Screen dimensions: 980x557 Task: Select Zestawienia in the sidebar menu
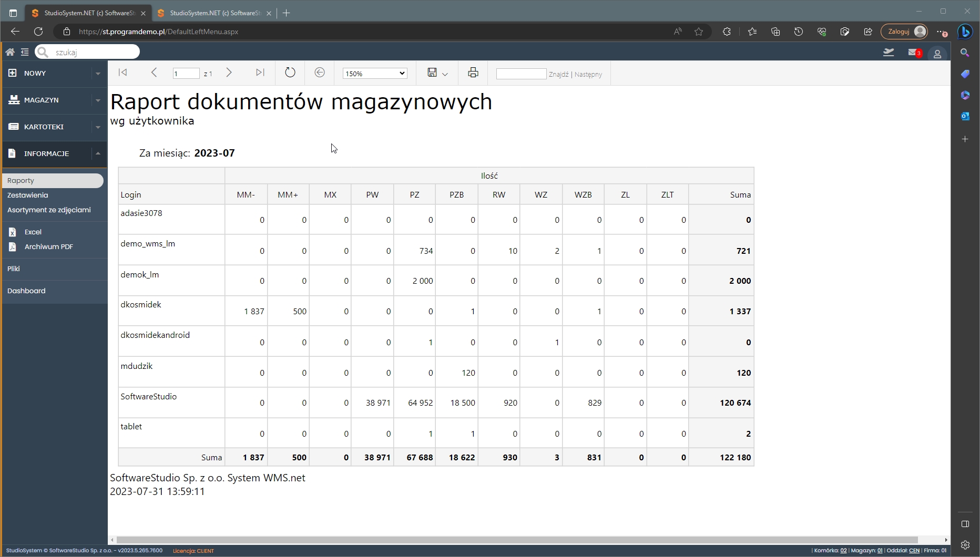tap(27, 195)
